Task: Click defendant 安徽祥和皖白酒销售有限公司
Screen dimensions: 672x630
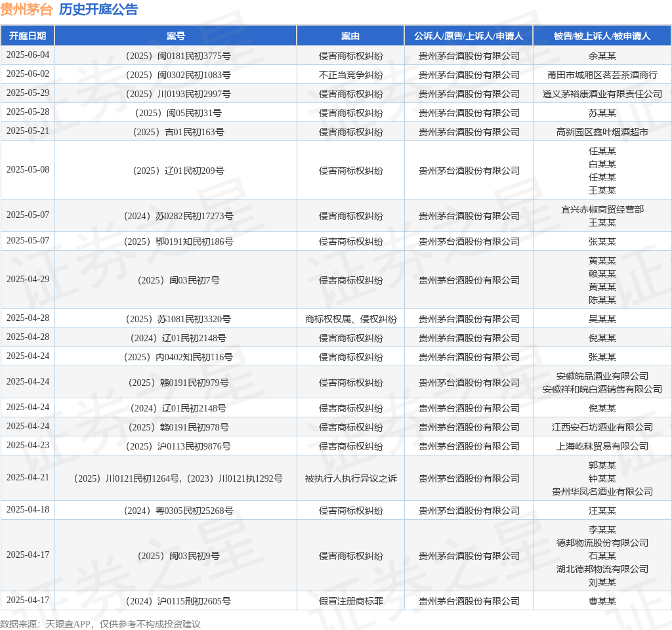Action: [x=602, y=390]
